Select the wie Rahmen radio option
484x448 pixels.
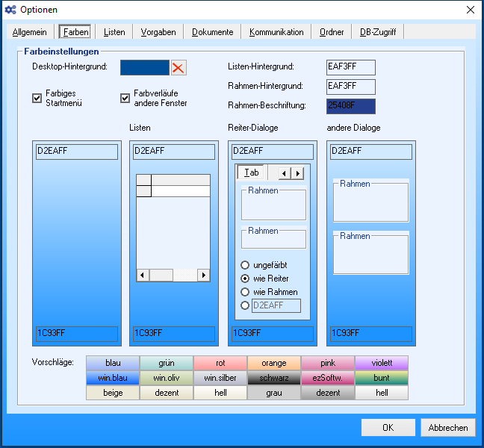245,292
